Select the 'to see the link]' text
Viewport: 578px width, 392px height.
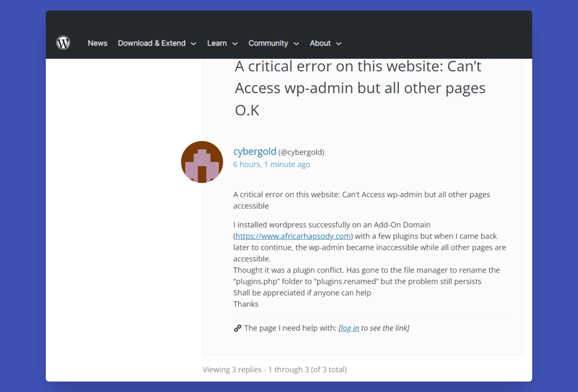click(385, 328)
